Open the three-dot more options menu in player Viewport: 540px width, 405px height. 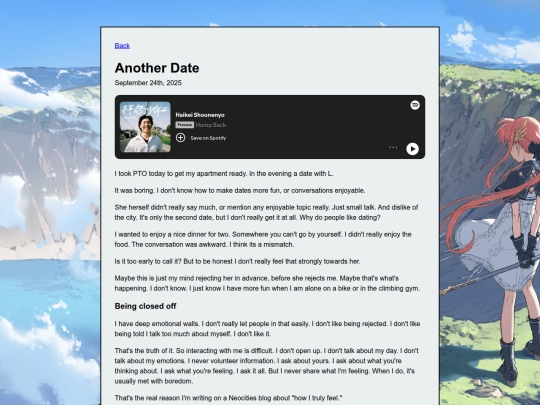tap(393, 147)
